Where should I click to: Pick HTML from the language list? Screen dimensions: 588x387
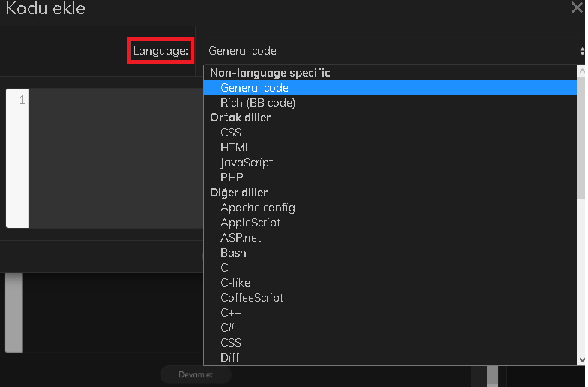pyautogui.click(x=235, y=148)
